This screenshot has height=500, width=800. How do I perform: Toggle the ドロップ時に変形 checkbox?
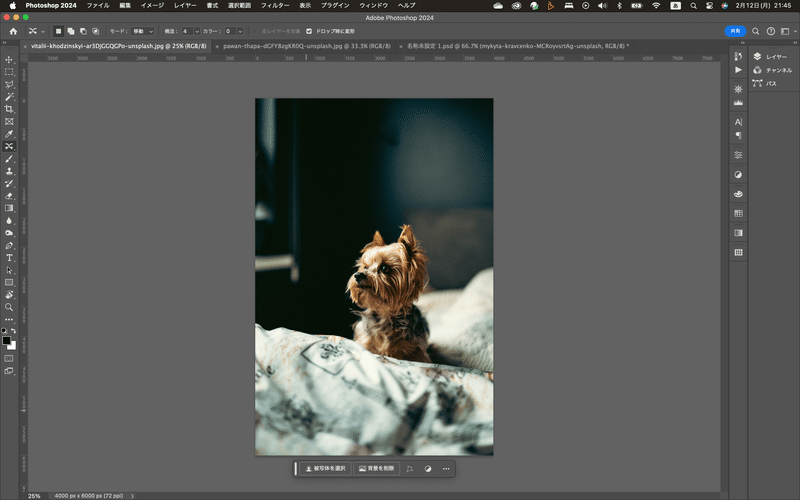[x=309, y=31]
